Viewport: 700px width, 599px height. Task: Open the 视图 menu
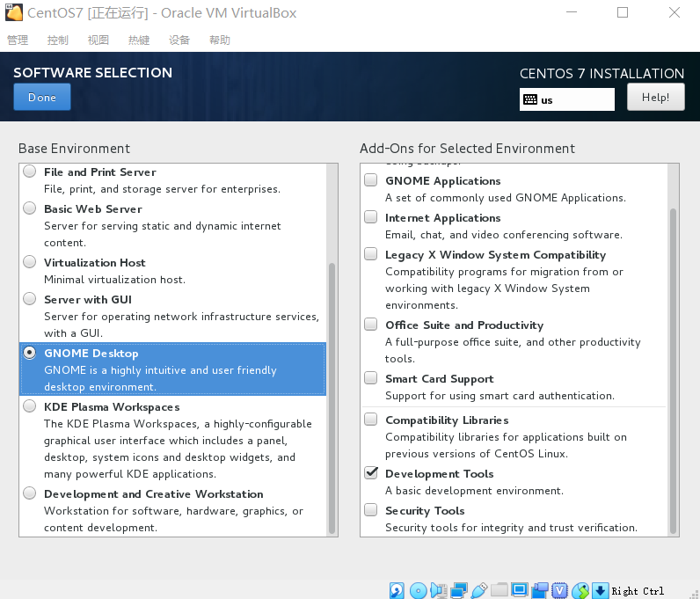(x=98, y=40)
